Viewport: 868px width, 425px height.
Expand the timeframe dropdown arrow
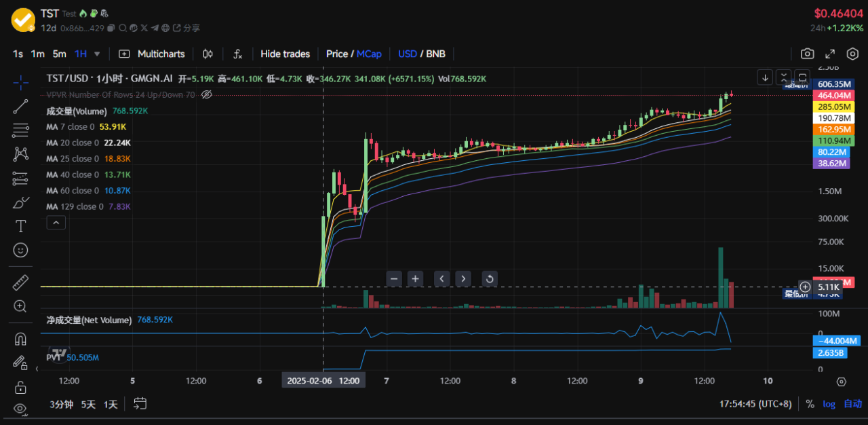(x=97, y=54)
